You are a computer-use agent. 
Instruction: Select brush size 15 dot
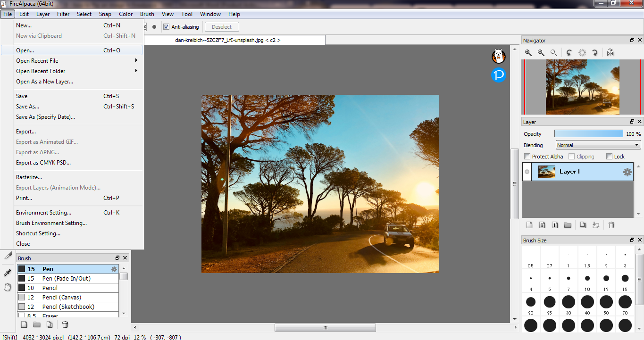coord(625,278)
